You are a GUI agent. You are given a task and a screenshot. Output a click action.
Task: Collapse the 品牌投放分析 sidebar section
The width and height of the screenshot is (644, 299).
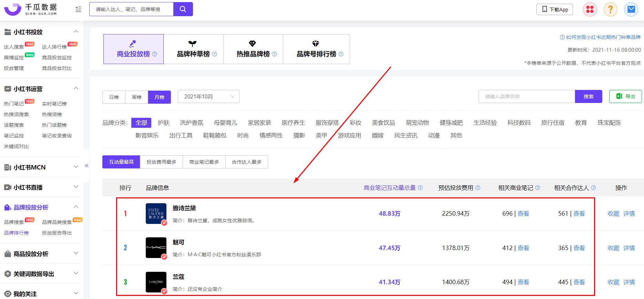(76, 207)
